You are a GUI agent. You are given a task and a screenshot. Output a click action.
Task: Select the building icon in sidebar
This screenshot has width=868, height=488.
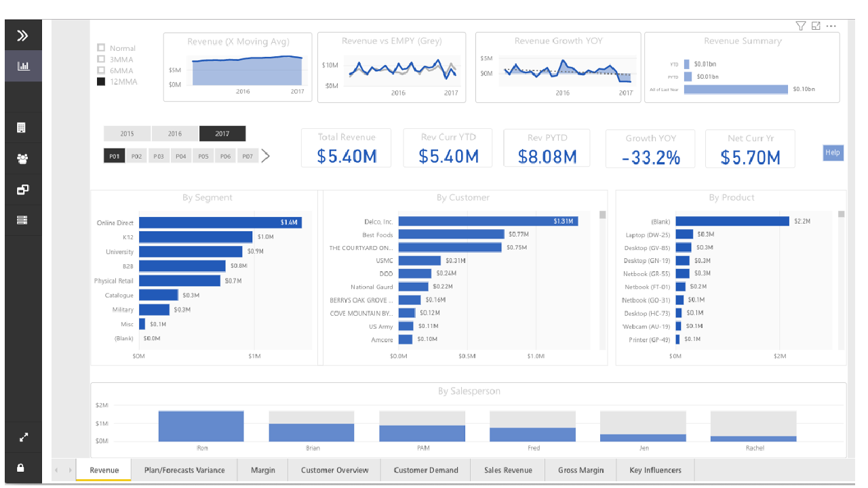pyautogui.click(x=21, y=127)
